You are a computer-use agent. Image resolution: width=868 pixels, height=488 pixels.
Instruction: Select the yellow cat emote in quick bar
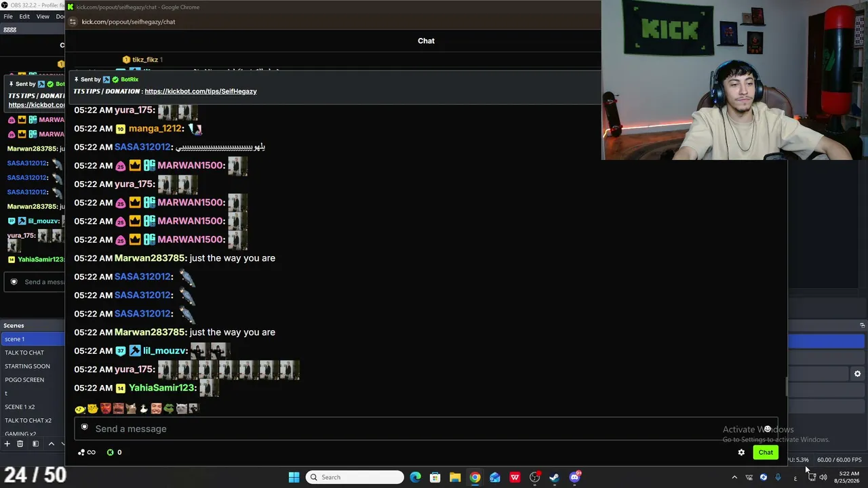(93, 409)
